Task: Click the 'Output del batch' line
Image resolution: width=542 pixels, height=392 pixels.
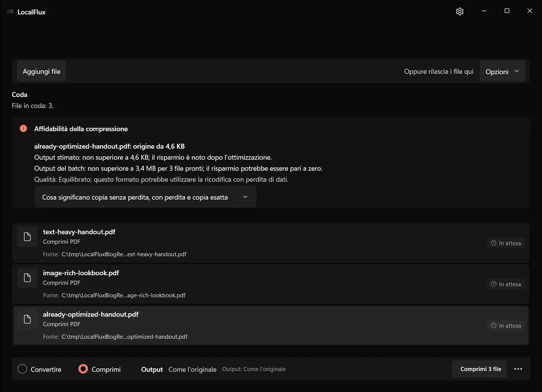Action: click(x=178, y=168)
